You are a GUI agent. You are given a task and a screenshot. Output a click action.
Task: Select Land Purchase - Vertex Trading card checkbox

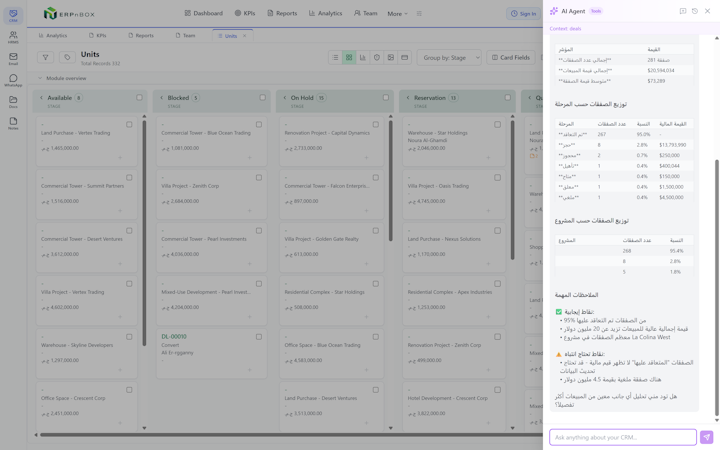tap(129, 124)
